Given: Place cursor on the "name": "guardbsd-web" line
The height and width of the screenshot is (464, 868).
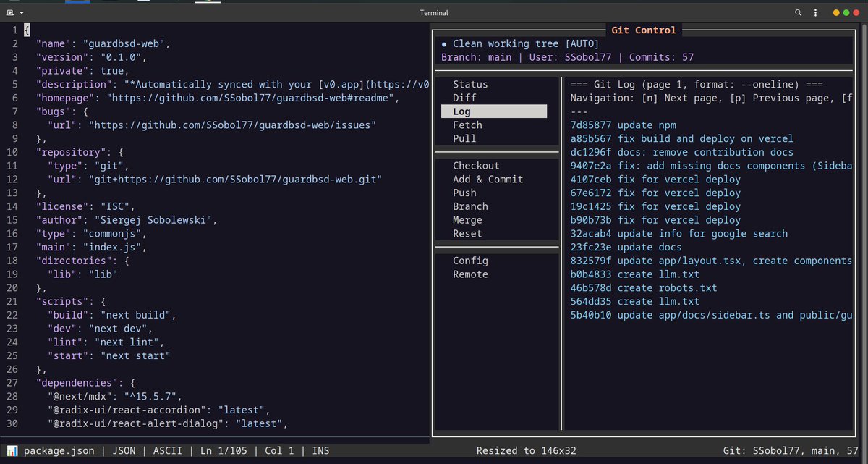Looking at the screenshot, I should click(103, 43).
